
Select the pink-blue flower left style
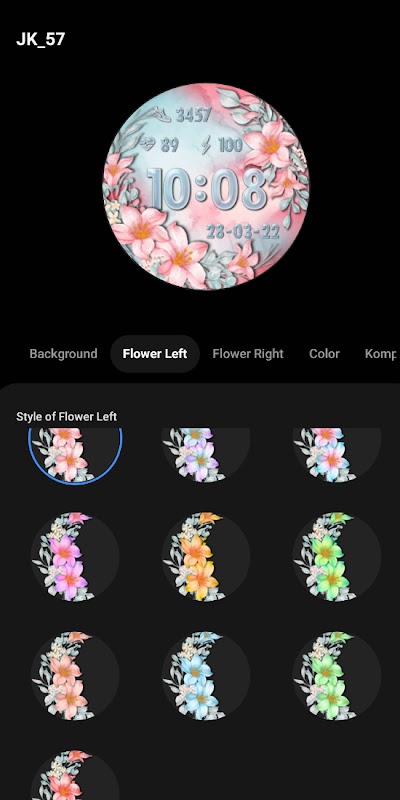337,455
